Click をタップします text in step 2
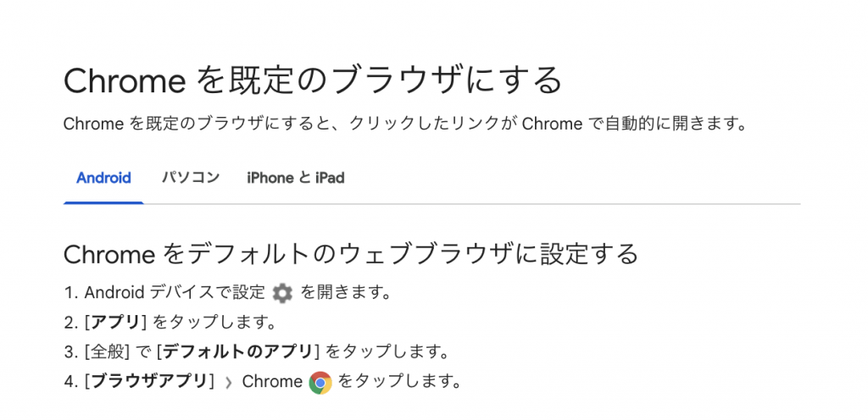Screen dimensions: 868x420 click(214, 322)
